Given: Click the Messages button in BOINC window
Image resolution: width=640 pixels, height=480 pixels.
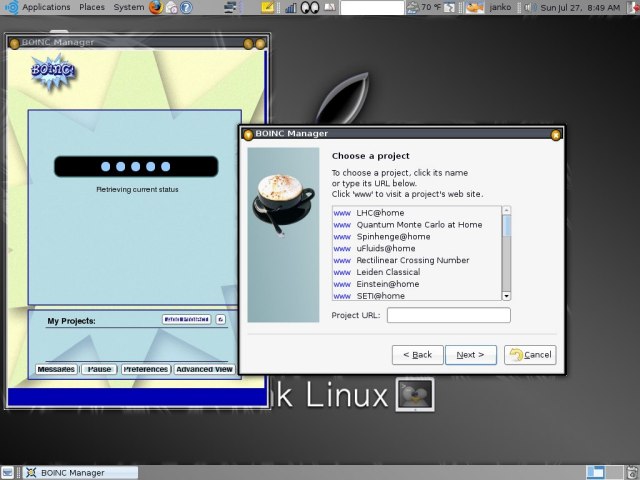Looking at the screenshot, I should pos(56,369).
